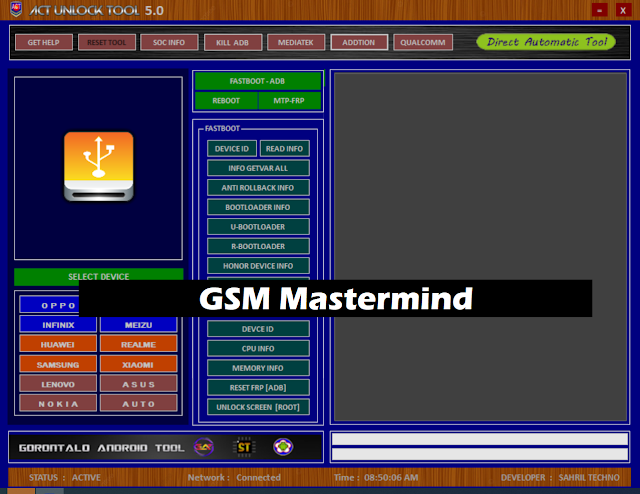
Task: Select the MEIZU brand
Action: pyautogui.click(x=138, y=325)
